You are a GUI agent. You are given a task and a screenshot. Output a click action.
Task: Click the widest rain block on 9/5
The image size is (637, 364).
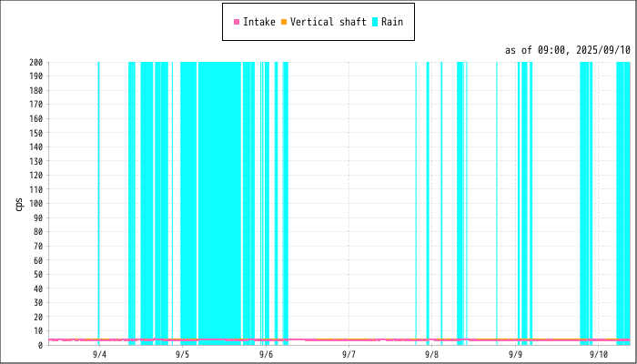(219, 203)
